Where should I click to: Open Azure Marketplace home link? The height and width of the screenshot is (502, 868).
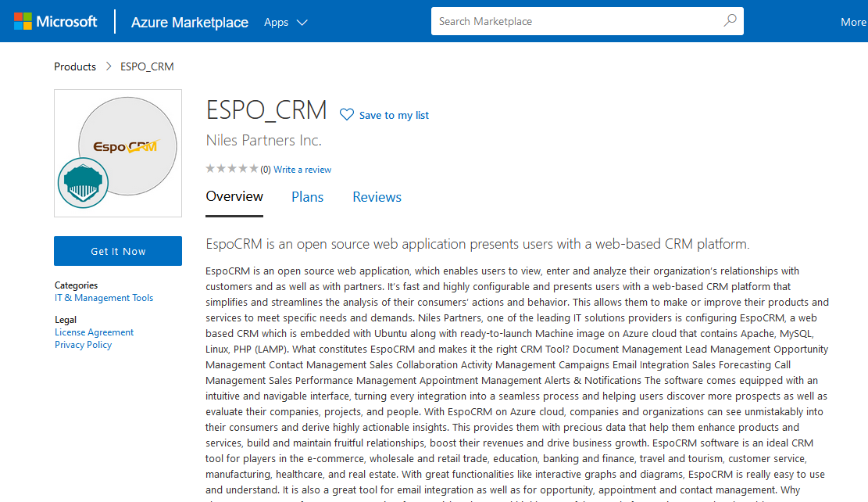189,22
